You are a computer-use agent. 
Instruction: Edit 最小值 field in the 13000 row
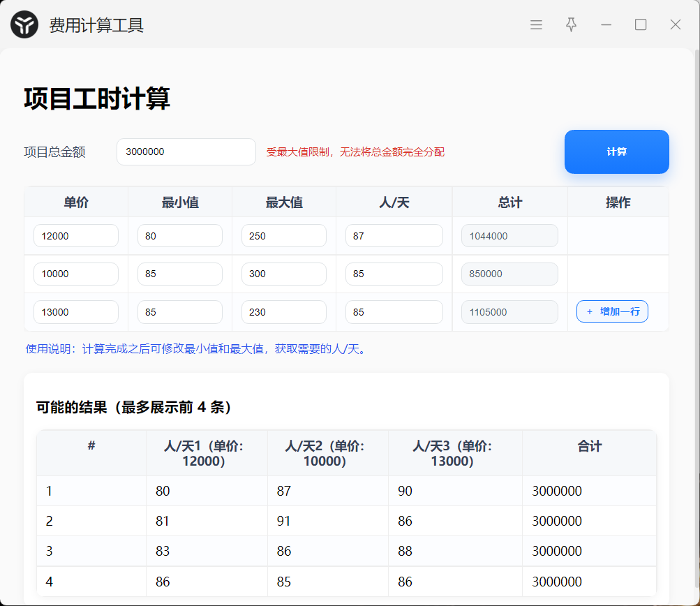[180, 312]
